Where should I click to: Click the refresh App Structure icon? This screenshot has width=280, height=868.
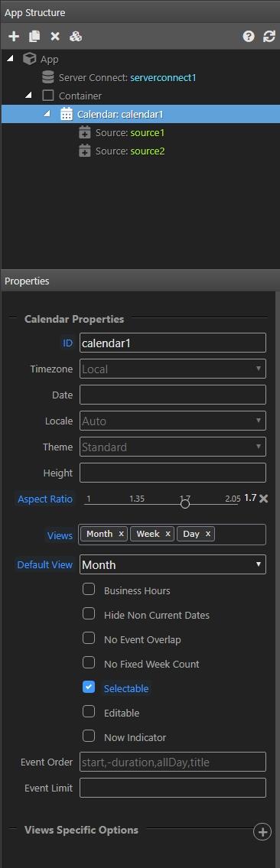(x=269, y=37)
